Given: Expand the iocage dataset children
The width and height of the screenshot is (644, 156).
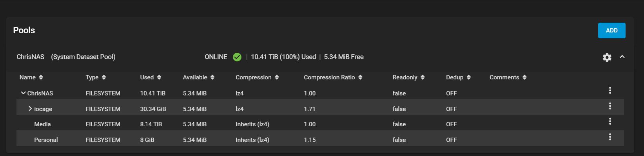Looking at the screenshot, I should point(30,109).
